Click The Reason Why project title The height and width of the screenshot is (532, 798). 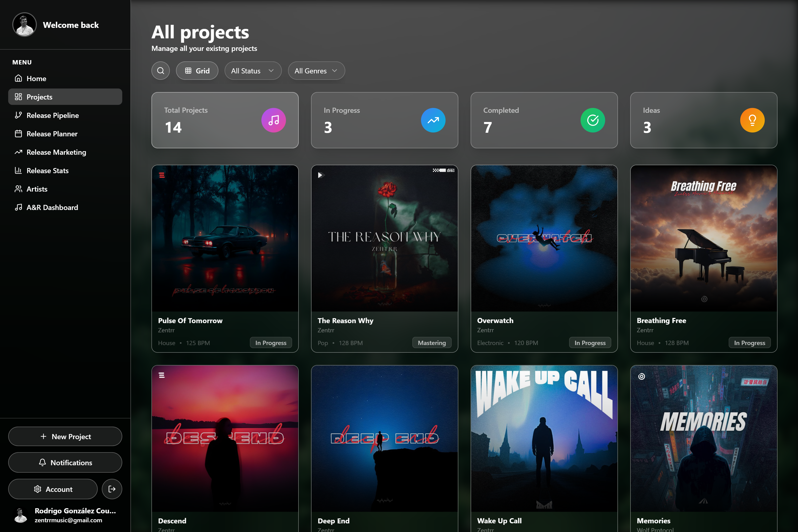click(345, 320)
